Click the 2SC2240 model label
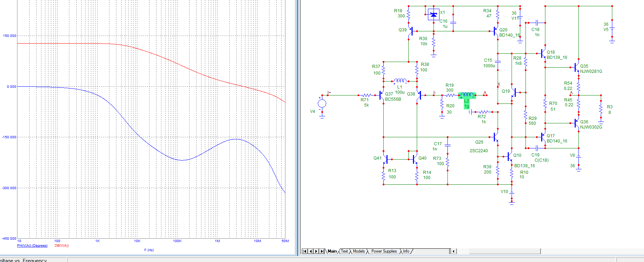Image resolution: width=644 pixels, height=262 pixels. click(479, 151)
